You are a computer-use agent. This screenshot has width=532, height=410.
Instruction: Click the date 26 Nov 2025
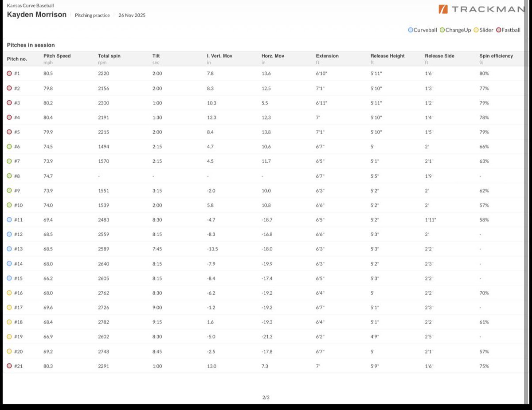click(x=132, y=16)
